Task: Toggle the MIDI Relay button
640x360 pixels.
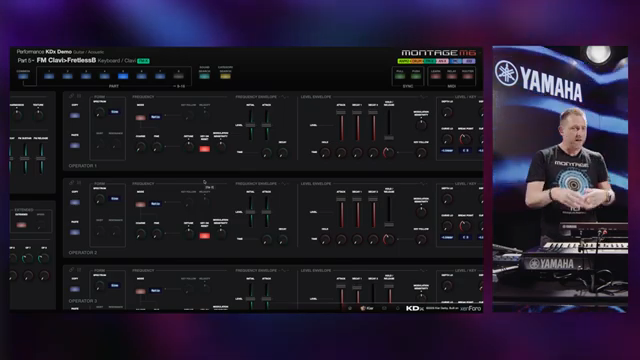Action: (x=451, y=76)
